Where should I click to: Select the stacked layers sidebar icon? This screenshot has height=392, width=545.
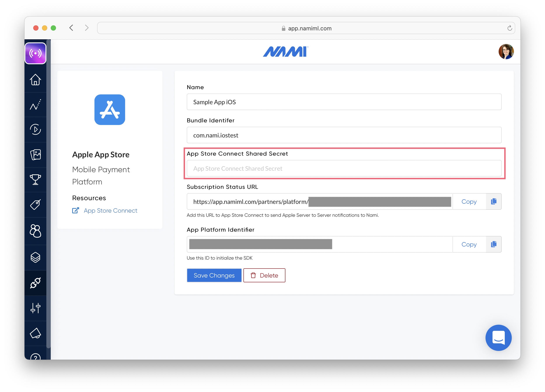click(35, 257)
